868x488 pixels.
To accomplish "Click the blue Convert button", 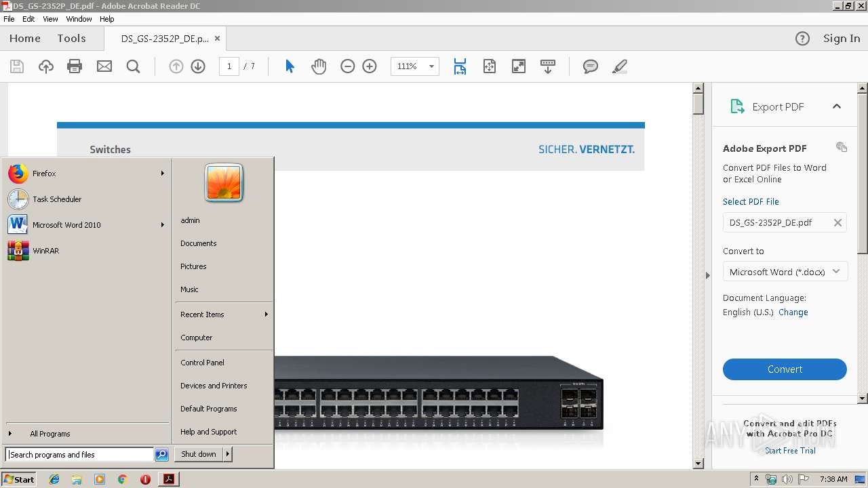I will tap(785, 369).
